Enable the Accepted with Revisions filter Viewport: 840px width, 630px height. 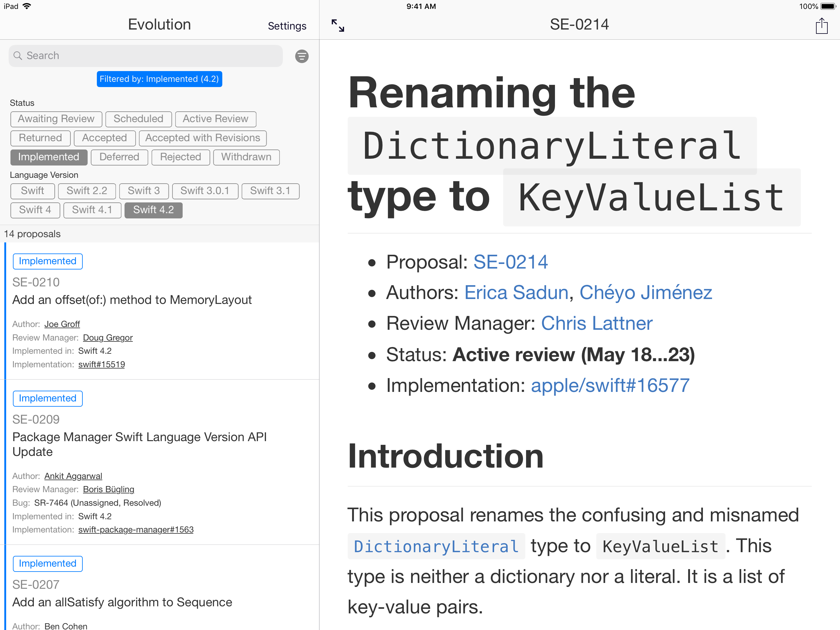(x=202, y=138)
